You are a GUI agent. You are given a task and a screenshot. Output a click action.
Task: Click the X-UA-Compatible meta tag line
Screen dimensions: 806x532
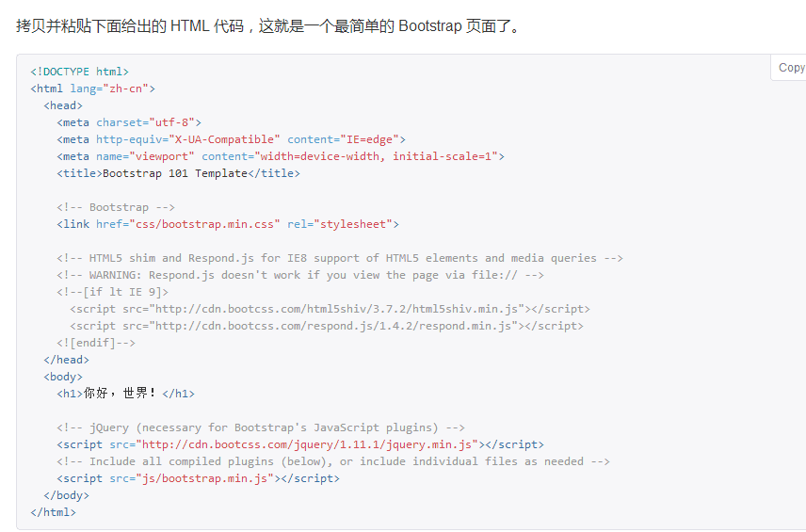[x=231, y=139]
